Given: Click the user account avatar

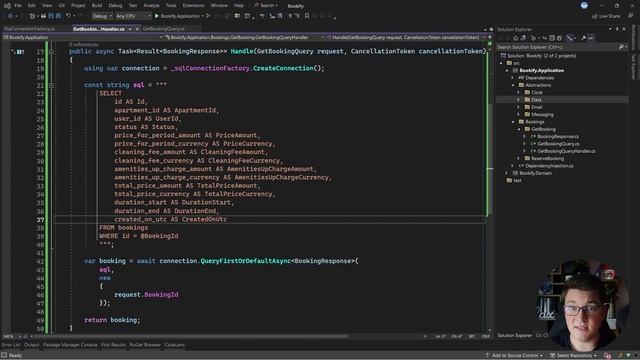Looking at the screenshot, I should pos(584,5).
